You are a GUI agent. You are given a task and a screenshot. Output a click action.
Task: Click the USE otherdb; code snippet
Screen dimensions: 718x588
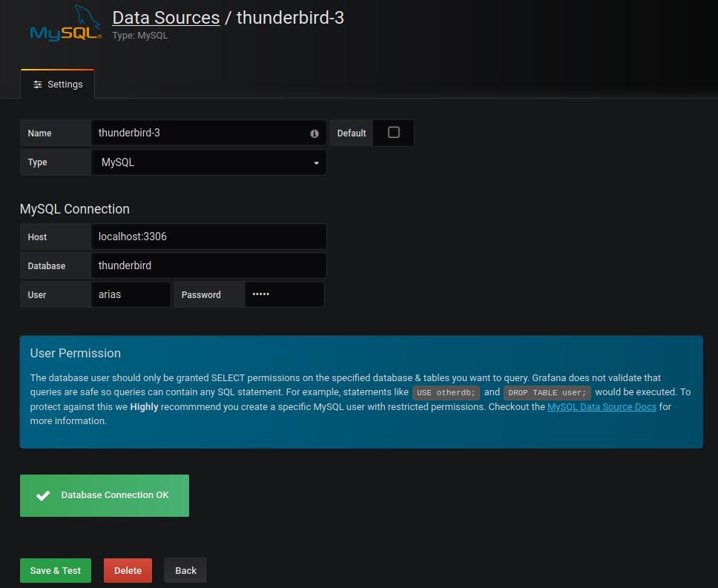tap(446, 393)
